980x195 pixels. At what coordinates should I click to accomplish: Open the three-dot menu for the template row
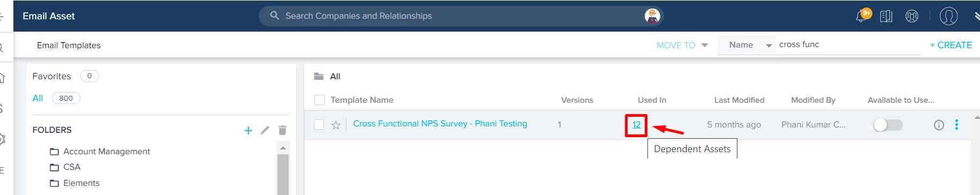[x=956, y=124]
